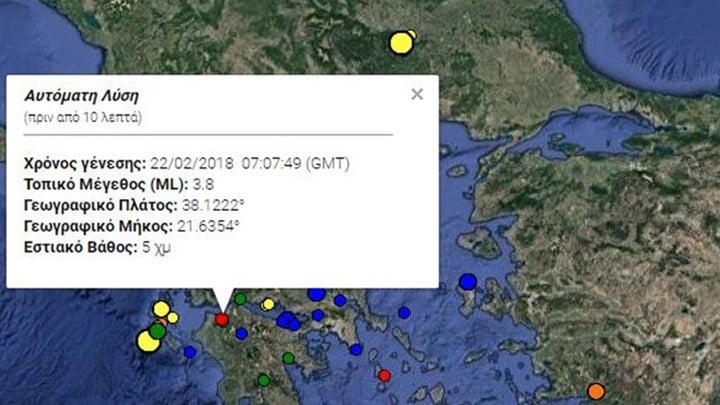Screen dimensions: 720x405
Task: Click the focal depth value 5 χμ
Action: (x=156, y=247)
